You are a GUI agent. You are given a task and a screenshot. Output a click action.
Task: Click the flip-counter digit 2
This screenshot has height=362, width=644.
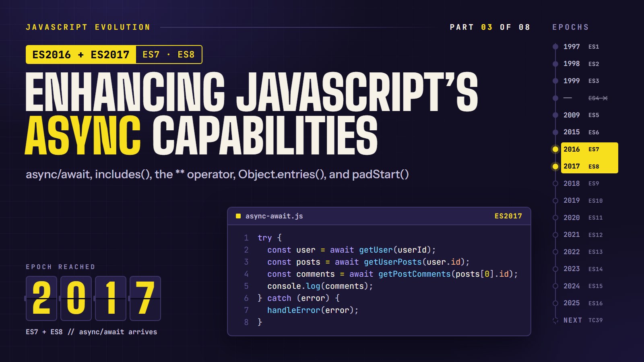coord(41,298)
